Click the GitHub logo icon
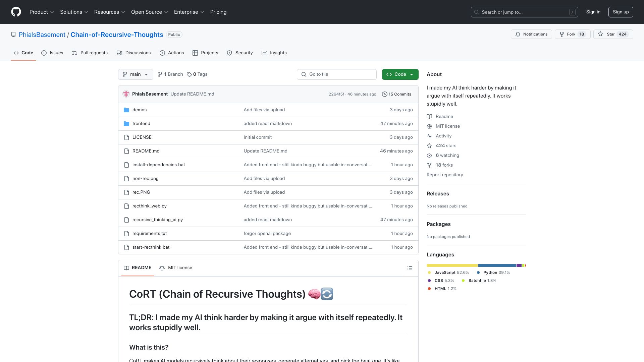Viewport: 644px width, 362px height. [16, 12]
